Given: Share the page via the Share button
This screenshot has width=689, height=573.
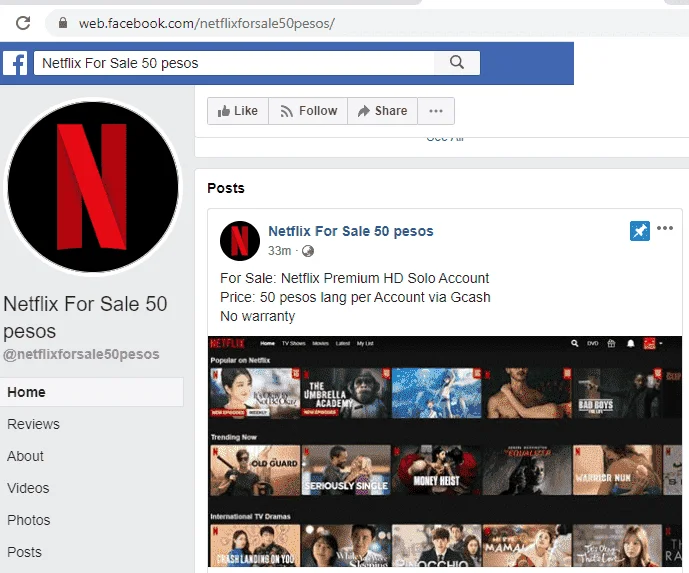Looking at the screenshot, I should point(382,111).
